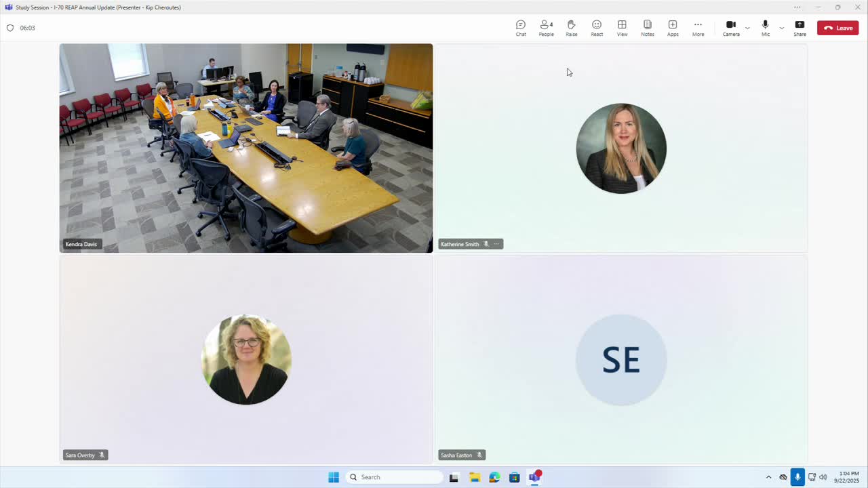Select Kendra Davis conference room video tile
Image resolution: width=868 pixels, height=488 pixels.
(x=245, y=148)
